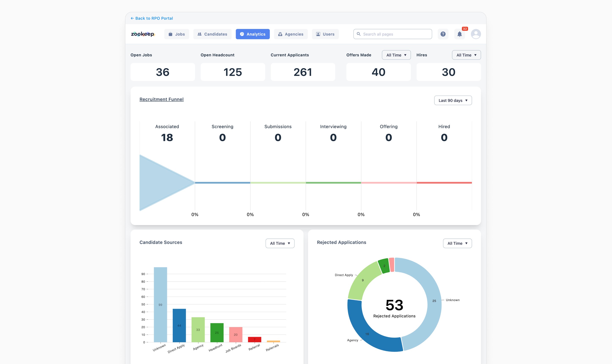Click the Open Headcount 125 card
This screenshot has width=612, height=364.
(x=233, y=72)
